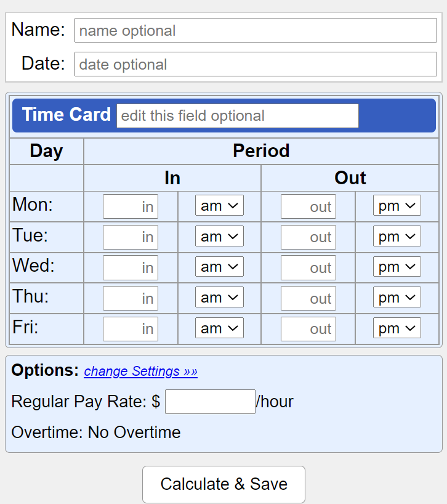Viewport: 447px width, 504px height.
Task: Open the change Settings link
Action: [140, 372]
